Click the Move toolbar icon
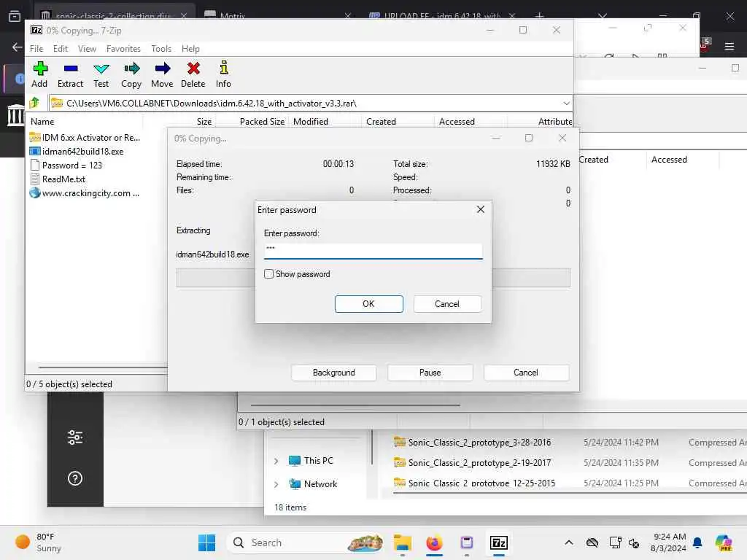The image size is (747, 560). coord(162,74)
